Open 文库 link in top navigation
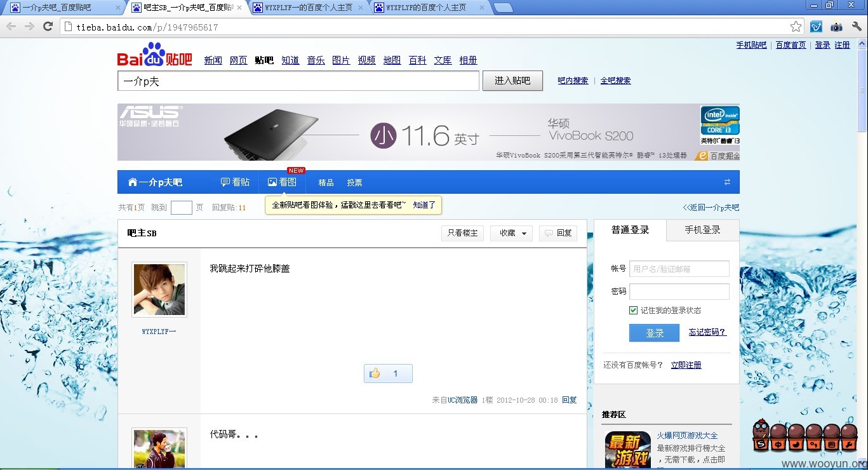This screenshot has width=868, height=470. point(443,60)
